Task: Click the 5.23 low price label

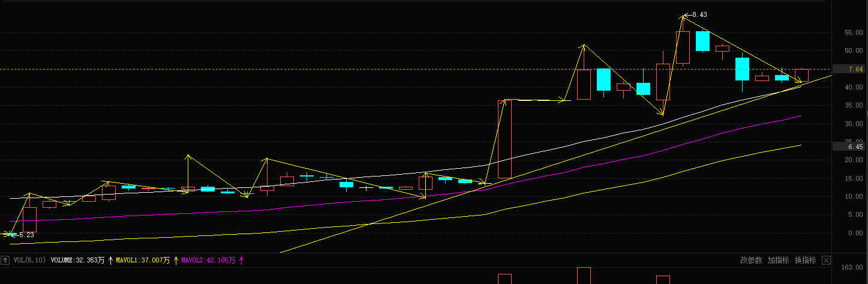Action: [x=26, y=235]
